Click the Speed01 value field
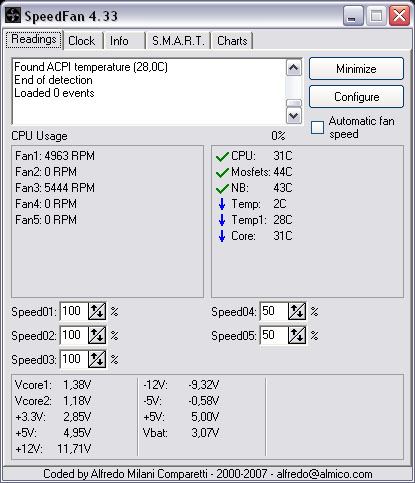The height and width of the screenshot is (483, 415). [74, 311]
